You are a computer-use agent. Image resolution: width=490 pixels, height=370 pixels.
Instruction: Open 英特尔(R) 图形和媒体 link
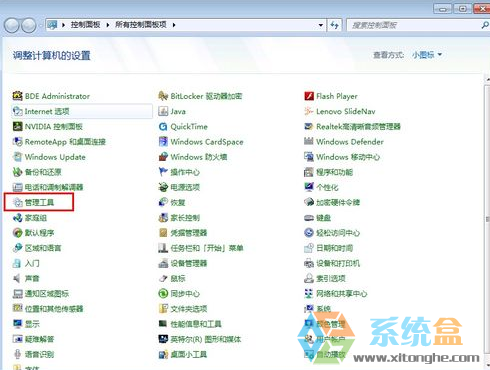point(206,339)
